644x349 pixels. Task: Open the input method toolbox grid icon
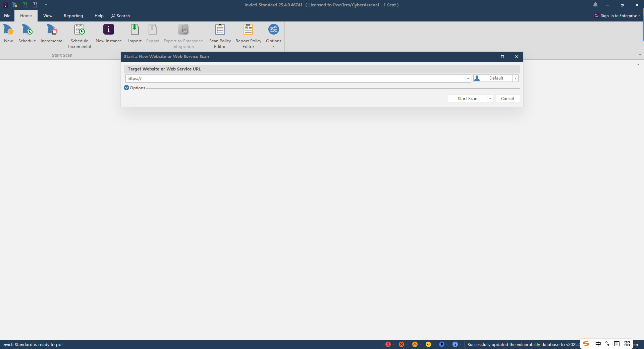coord(627,344)
